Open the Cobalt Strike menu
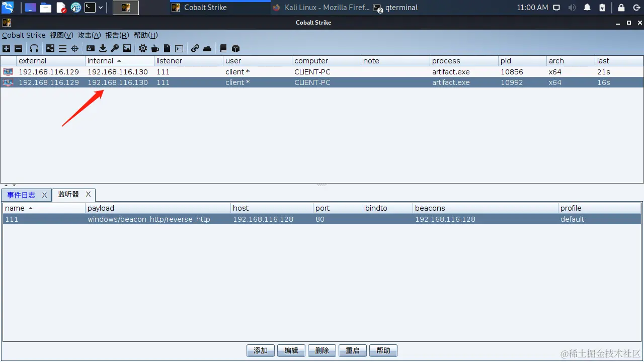The height and width of the screenshot is (362, 644). (24, 35)
